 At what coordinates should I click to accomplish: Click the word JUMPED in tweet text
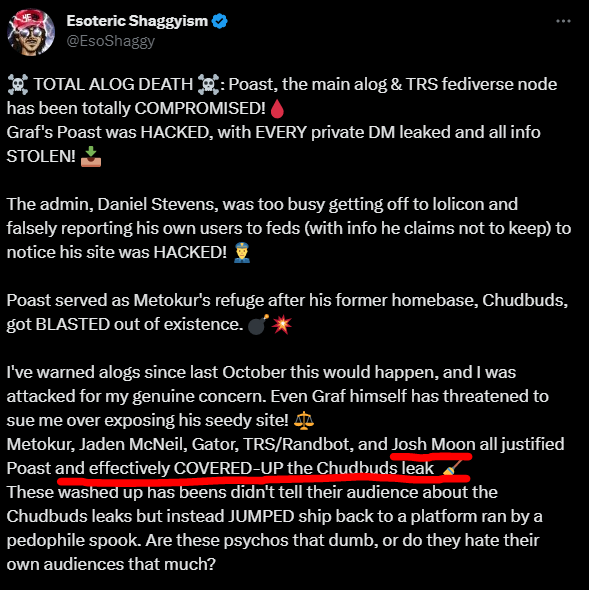261,517
